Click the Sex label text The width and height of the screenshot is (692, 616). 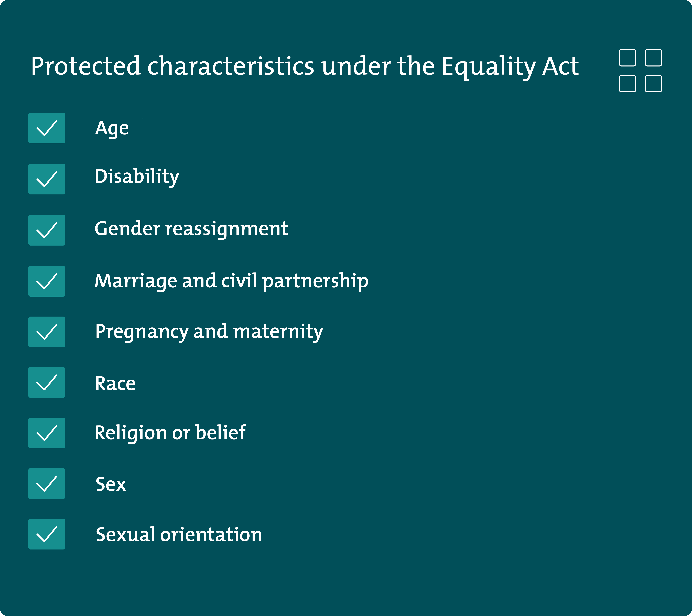111,484
